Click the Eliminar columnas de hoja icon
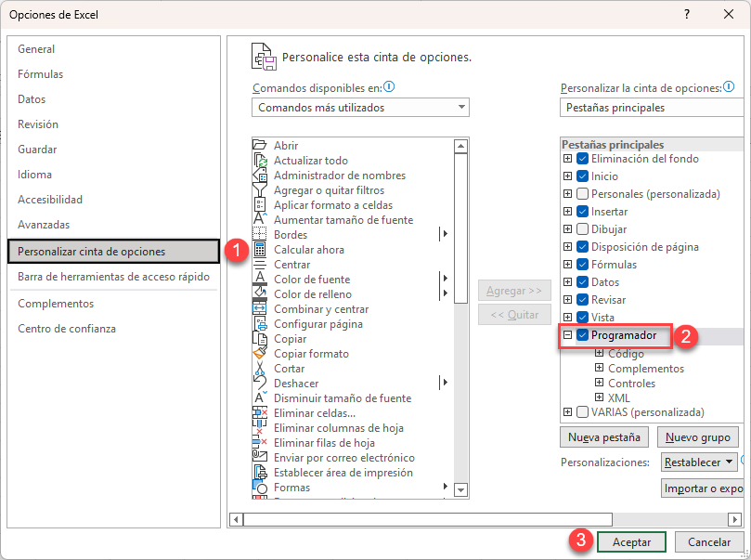The image size is (751, 560). [x=260, y=427]
